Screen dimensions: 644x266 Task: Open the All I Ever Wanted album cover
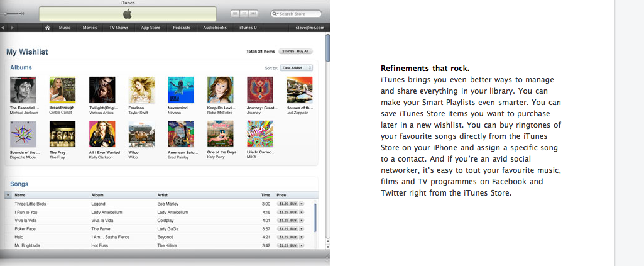pos(102,133)
